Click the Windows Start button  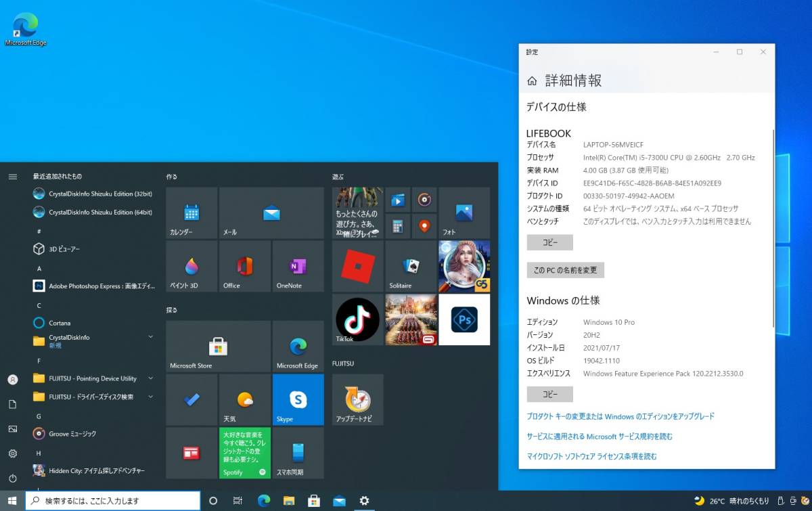click(x=12, y=501)
